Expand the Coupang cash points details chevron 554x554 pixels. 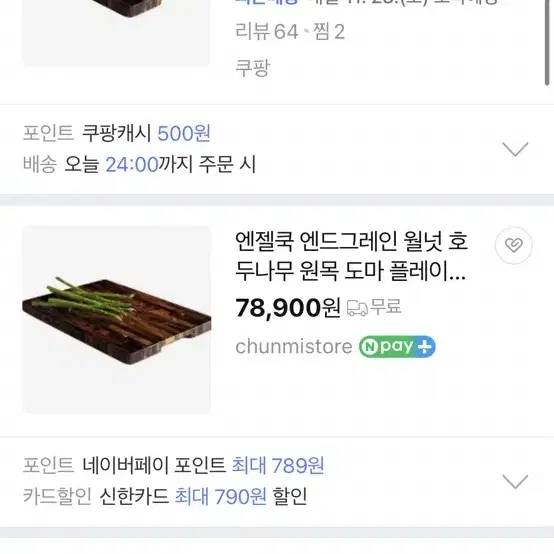coord(515,149)
